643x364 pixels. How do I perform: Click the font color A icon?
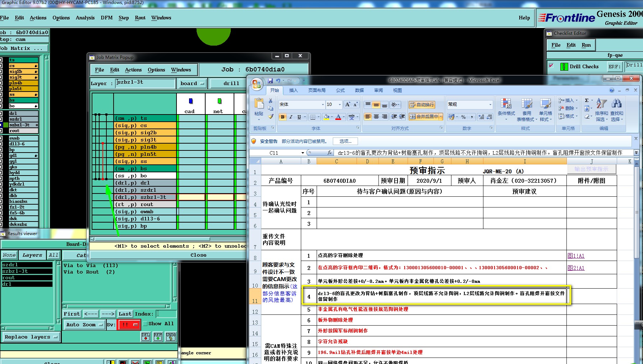coord(338,117)
